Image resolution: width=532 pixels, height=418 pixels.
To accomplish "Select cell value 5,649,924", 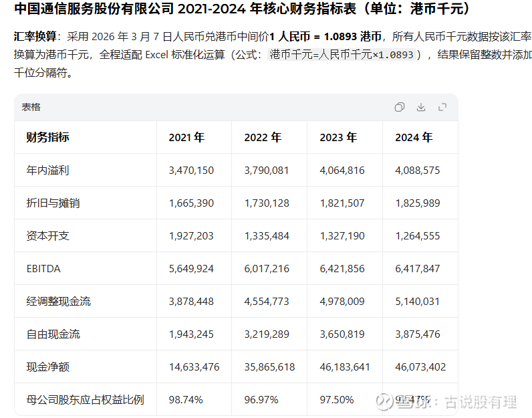I will [191, 269].
